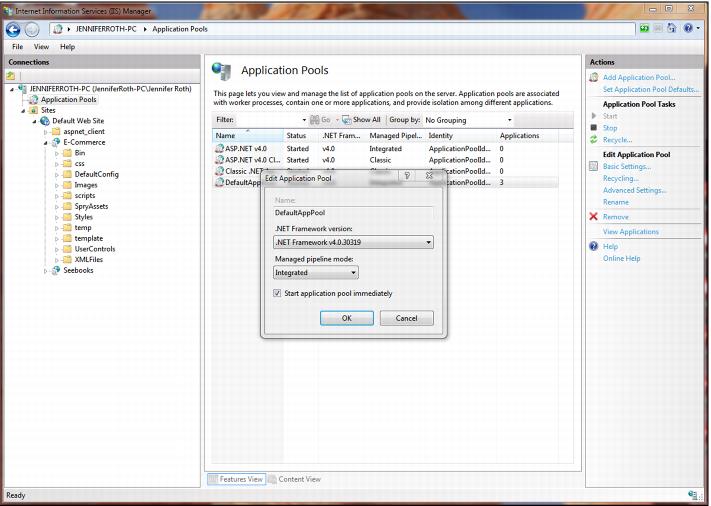Open the .NET Framework version dropdown

point(428,243)
